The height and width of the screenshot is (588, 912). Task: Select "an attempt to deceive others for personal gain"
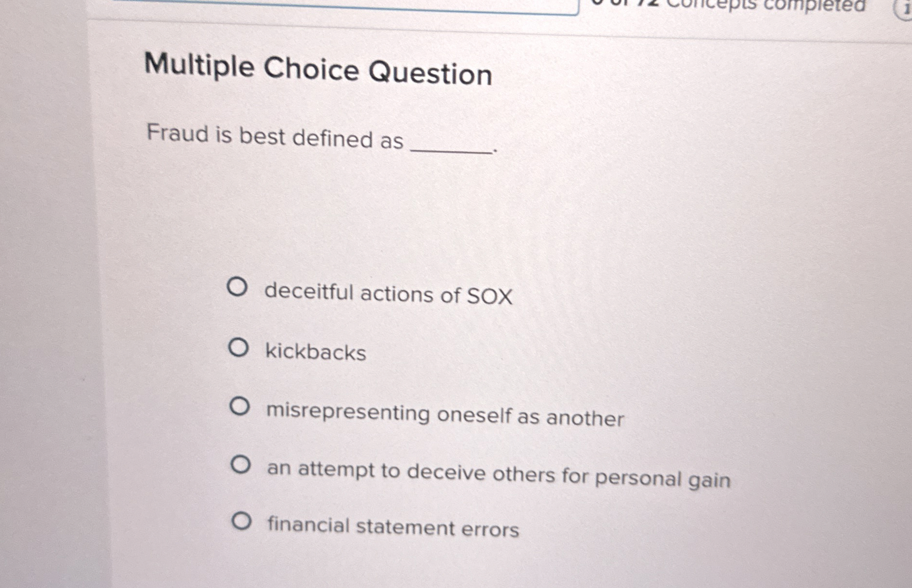241,464
